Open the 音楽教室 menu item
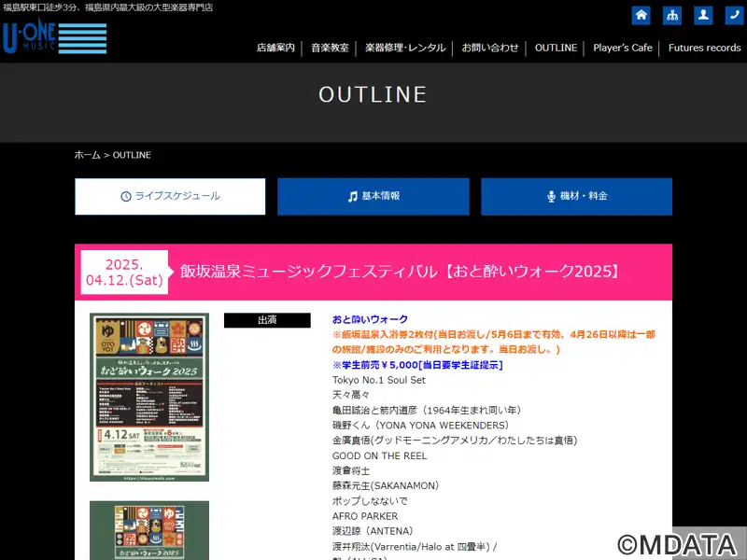The width and height of the screenshot is (747, 560). tap(330, 48)
